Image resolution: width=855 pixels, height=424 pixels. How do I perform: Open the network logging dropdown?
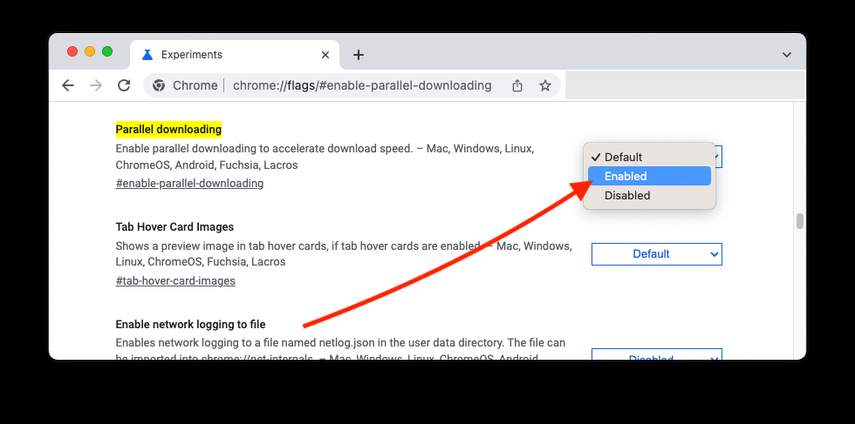(657, 355)
